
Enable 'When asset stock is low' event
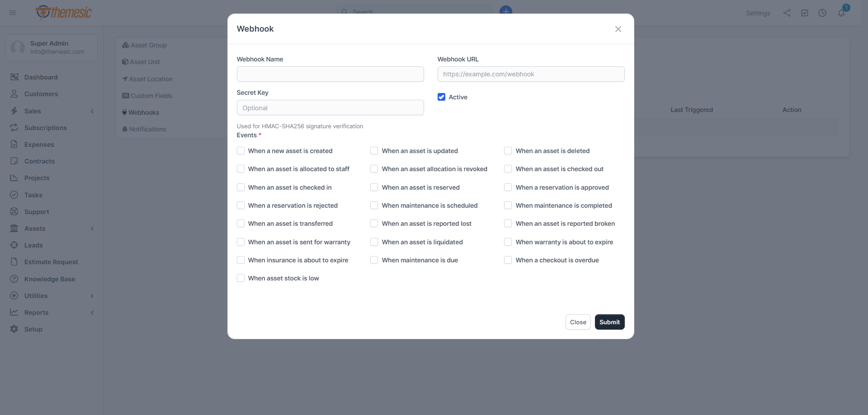tap(241, 278)
